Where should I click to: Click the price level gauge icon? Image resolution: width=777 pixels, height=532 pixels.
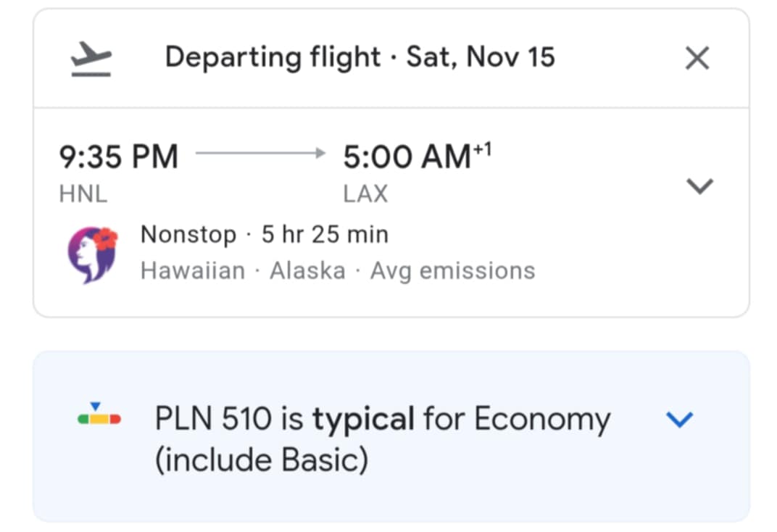99,414
